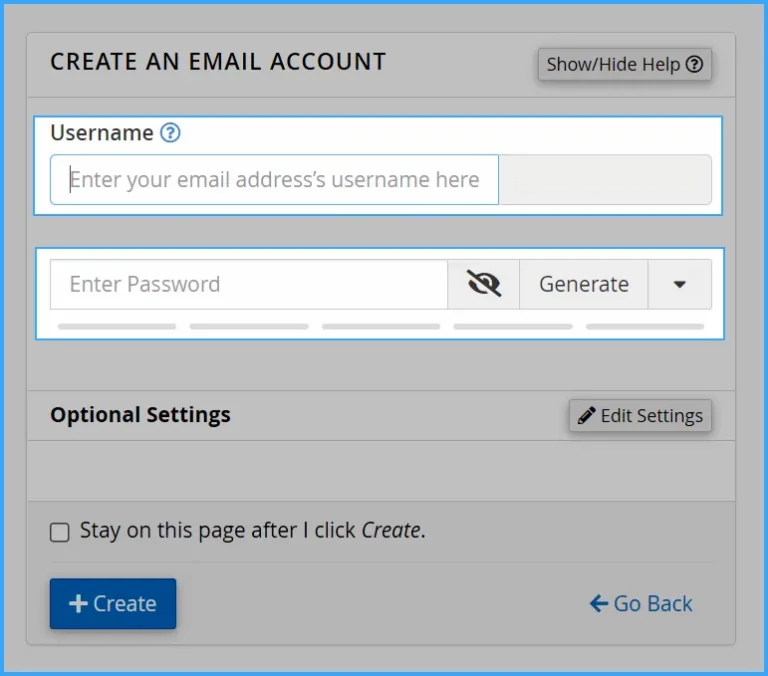This screenshot has width=768, height=676.
Task: Expand the Optional Settings section header
Action: pos(140,415)
